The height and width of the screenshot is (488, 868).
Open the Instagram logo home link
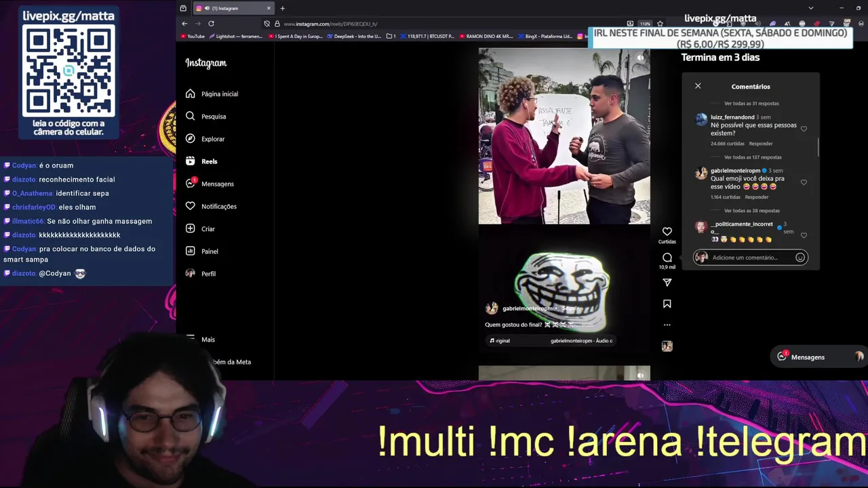point(206,63)
